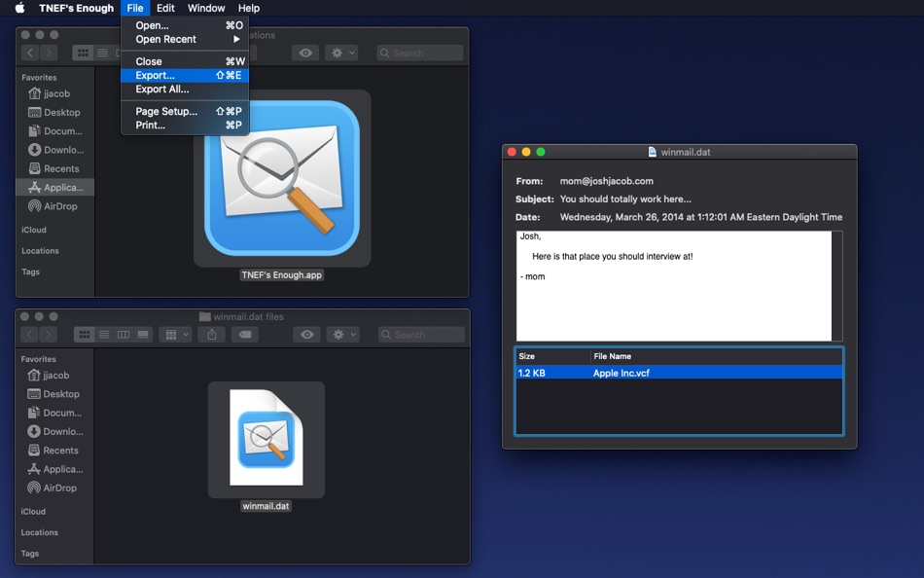
Task: Select Page Setup... in the File menu
Action: [185, 111]
